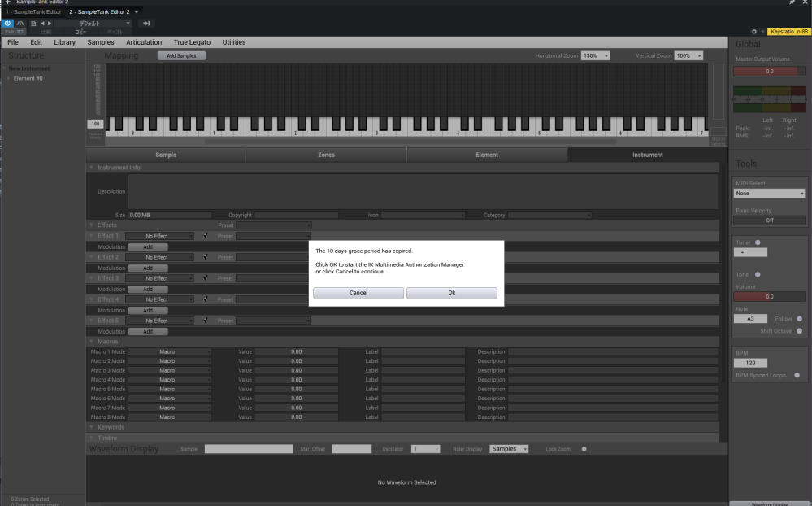Click the bypass arc icon beside power
Image resolution: width=812 pixels, height=506 pixels.
point(20,24)
